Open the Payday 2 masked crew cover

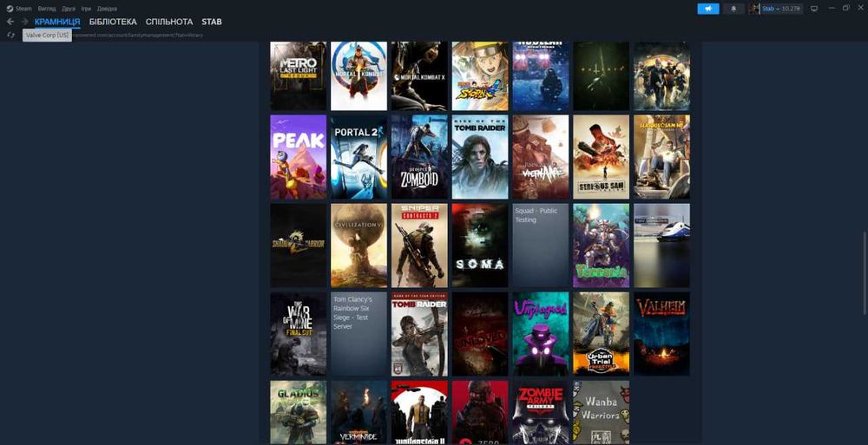pos(662,75)
